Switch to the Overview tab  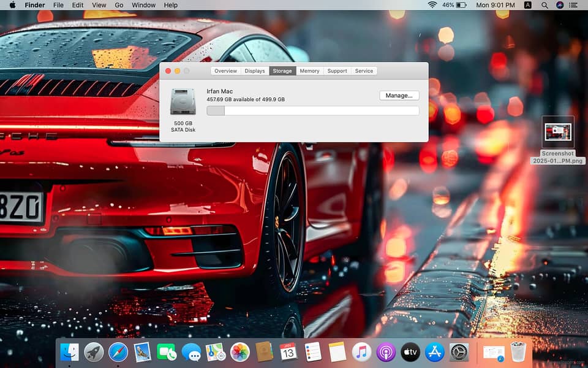pyautogui.click(x=225, y=71)
